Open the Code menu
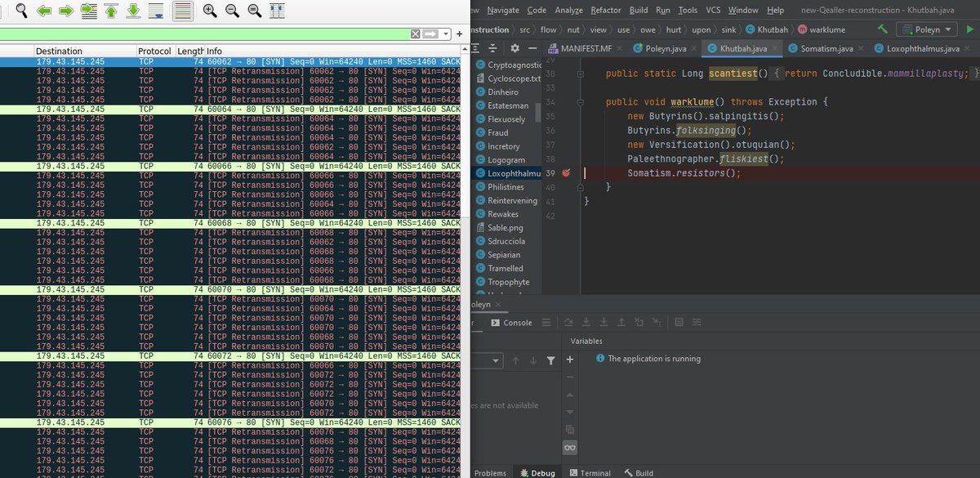 537,10
